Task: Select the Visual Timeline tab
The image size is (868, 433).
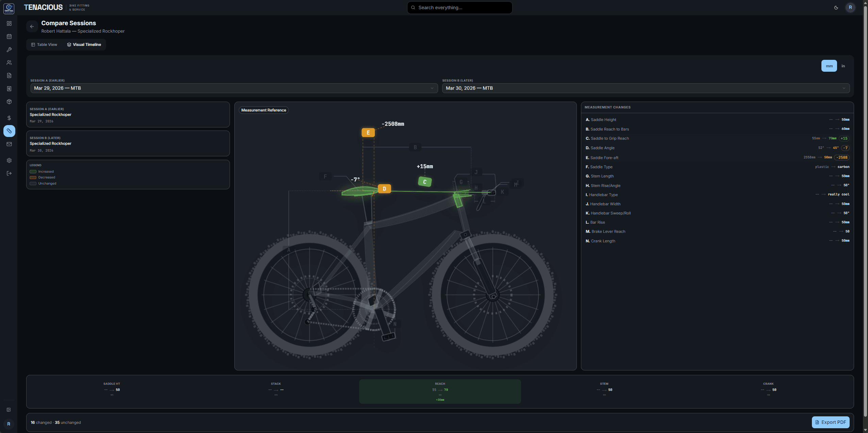Action: 84,44
